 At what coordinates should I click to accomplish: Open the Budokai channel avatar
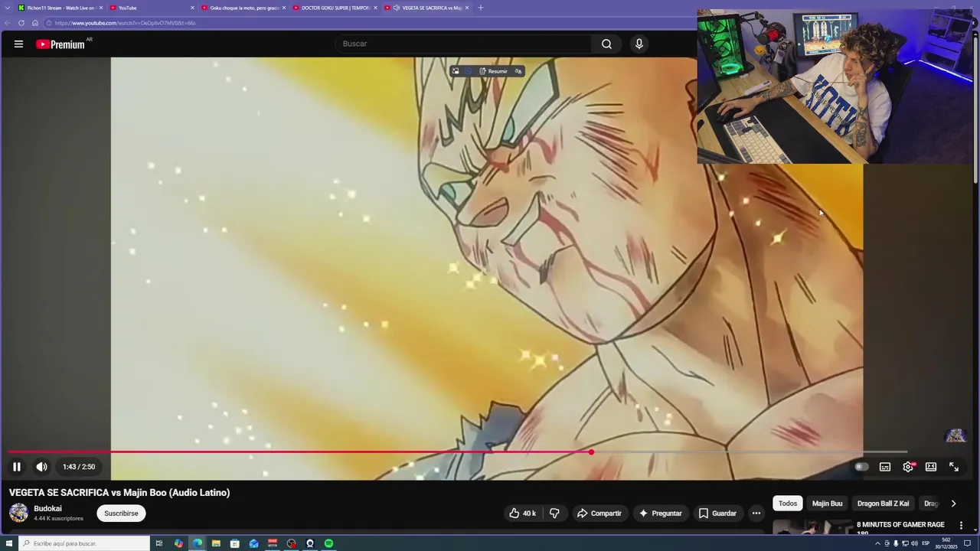(18, 513)
